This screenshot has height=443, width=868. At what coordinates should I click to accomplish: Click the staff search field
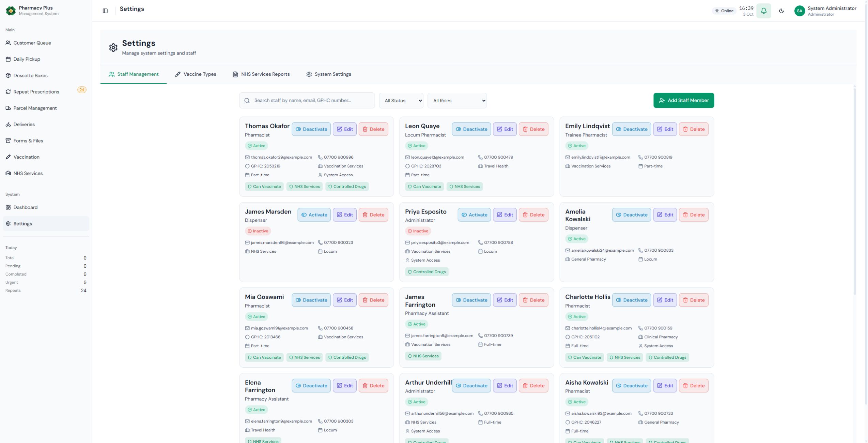coord(307,101)
